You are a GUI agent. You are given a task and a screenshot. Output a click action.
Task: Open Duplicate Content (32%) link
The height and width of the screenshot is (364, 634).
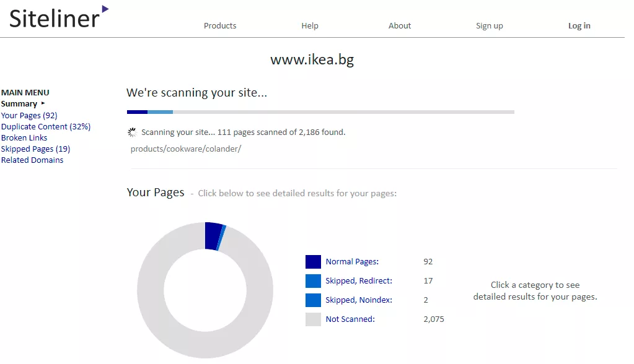(x=46, y=126)
